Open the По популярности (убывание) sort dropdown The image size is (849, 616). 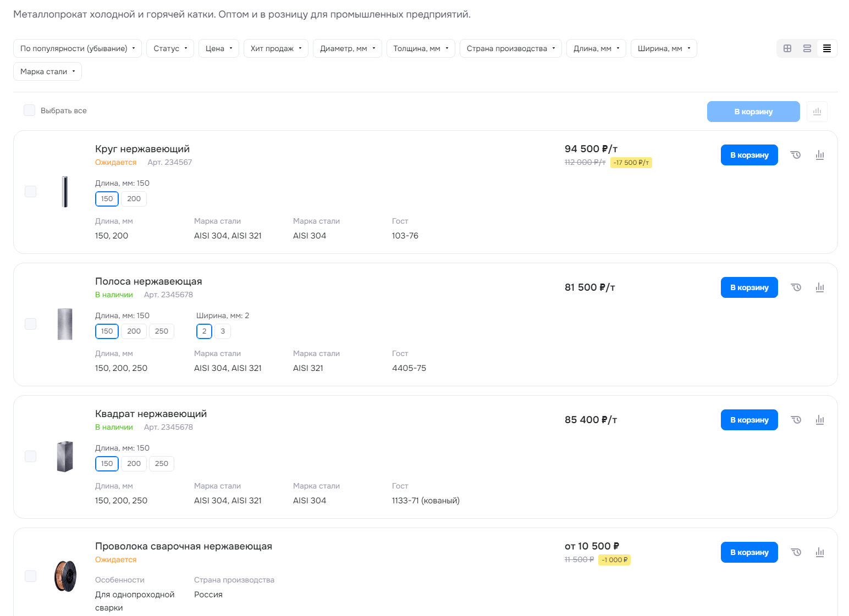pos(78,48)
